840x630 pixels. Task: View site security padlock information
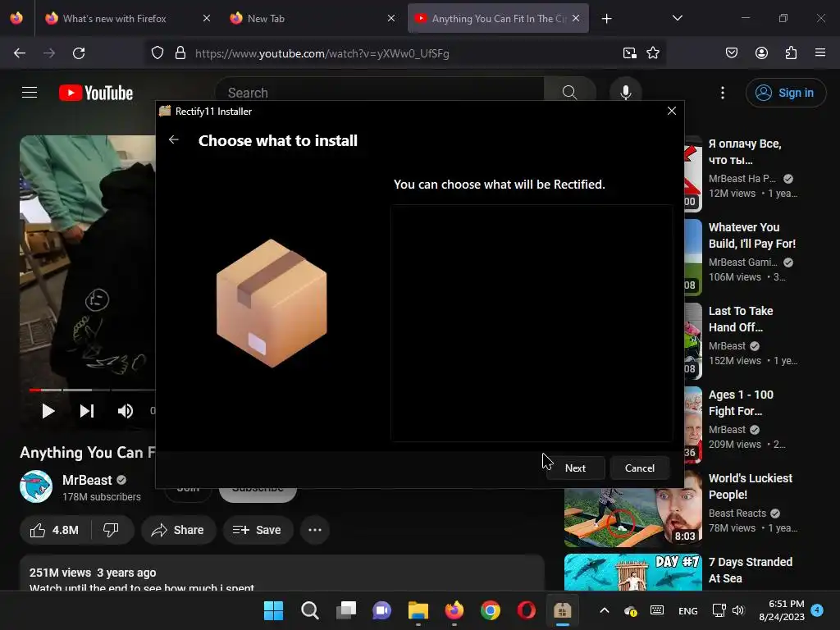pyautogui.click(x=180, y=53)
